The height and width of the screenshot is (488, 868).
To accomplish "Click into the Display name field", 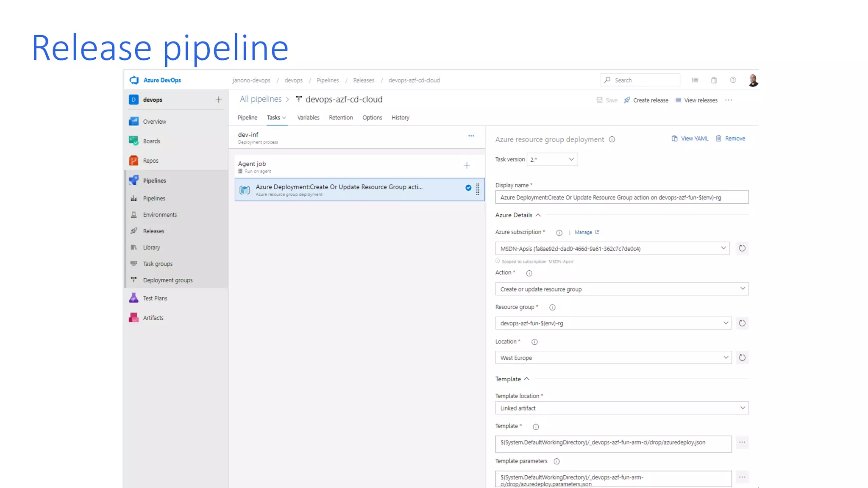I will [x=621, y=197].
